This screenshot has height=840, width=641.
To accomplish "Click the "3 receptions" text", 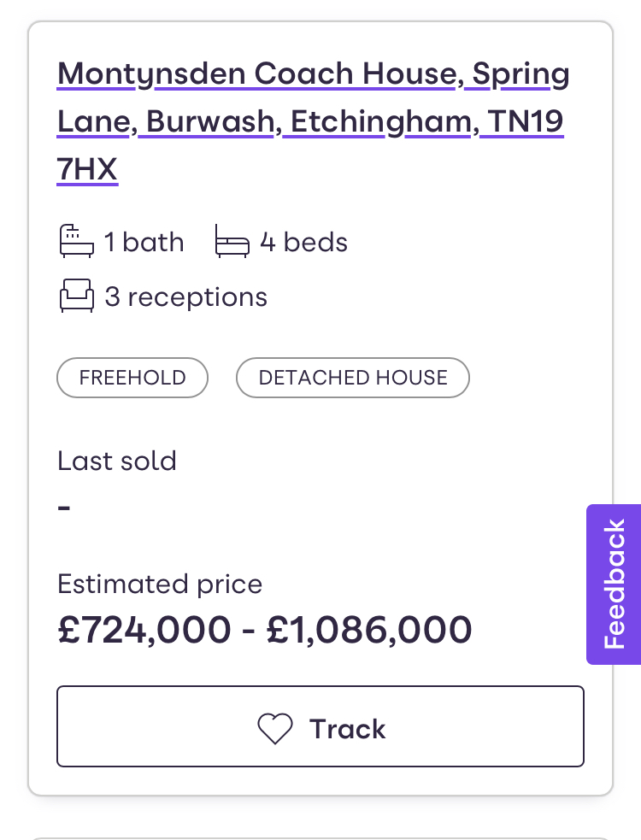I will tap(185, 297).
